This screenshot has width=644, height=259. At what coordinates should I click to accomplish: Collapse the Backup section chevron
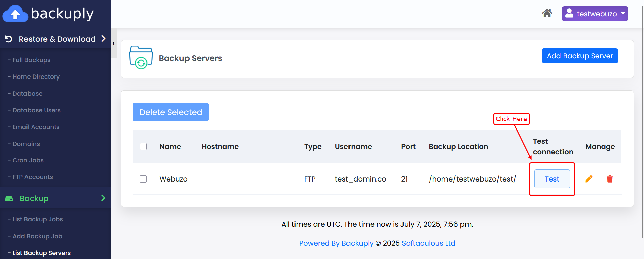(103, 198)
